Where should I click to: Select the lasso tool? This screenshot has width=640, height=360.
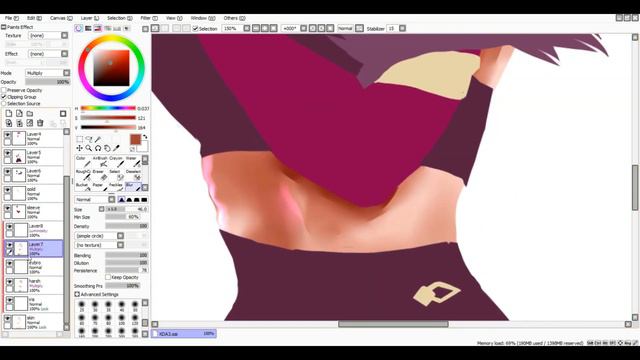coord(89,139)
